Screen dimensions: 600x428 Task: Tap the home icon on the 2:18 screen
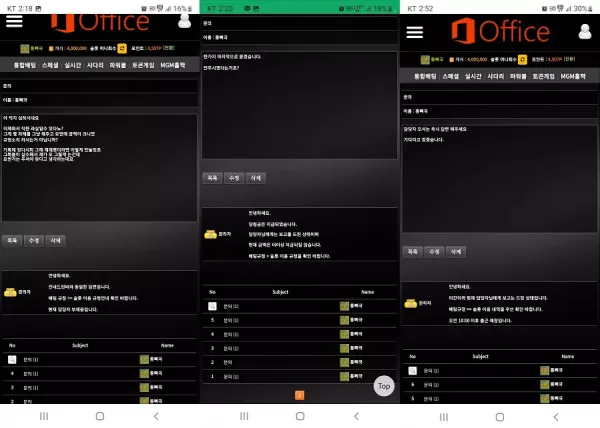coord(100,416)
